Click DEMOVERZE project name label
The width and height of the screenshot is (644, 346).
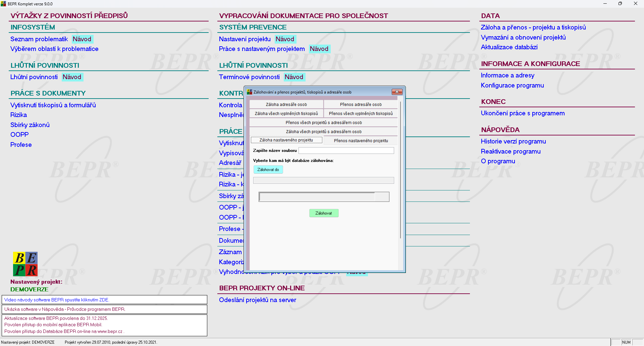[x=30, y=289]
